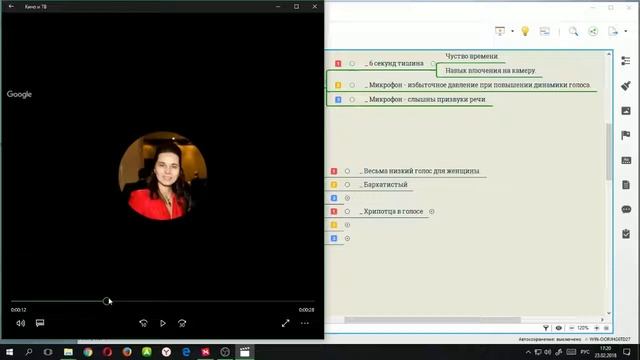
Task: Zoom in with the plus button
Action: (596, 328)
